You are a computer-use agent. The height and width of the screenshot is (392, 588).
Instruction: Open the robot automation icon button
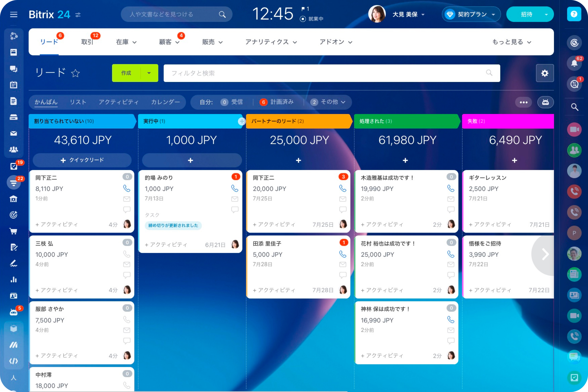click(x=545, y=102)
